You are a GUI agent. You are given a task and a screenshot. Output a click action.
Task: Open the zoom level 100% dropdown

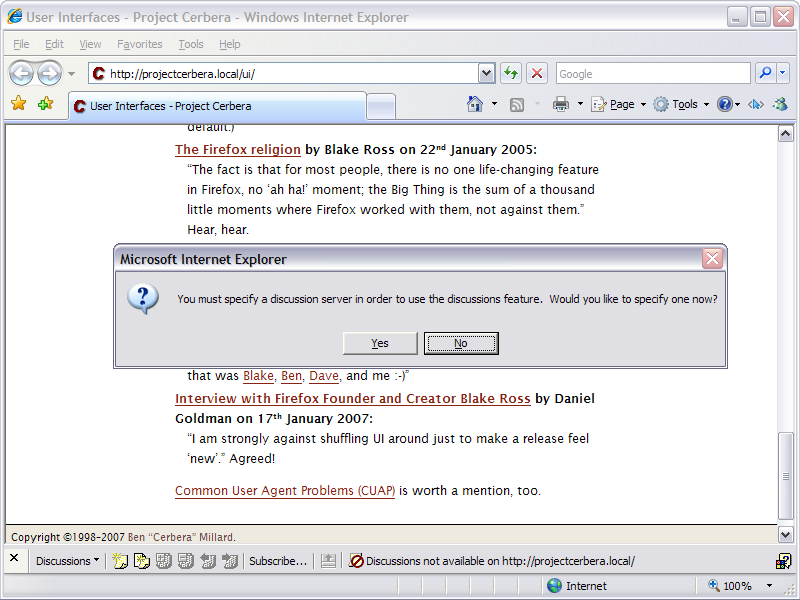(x=770, y=586)
